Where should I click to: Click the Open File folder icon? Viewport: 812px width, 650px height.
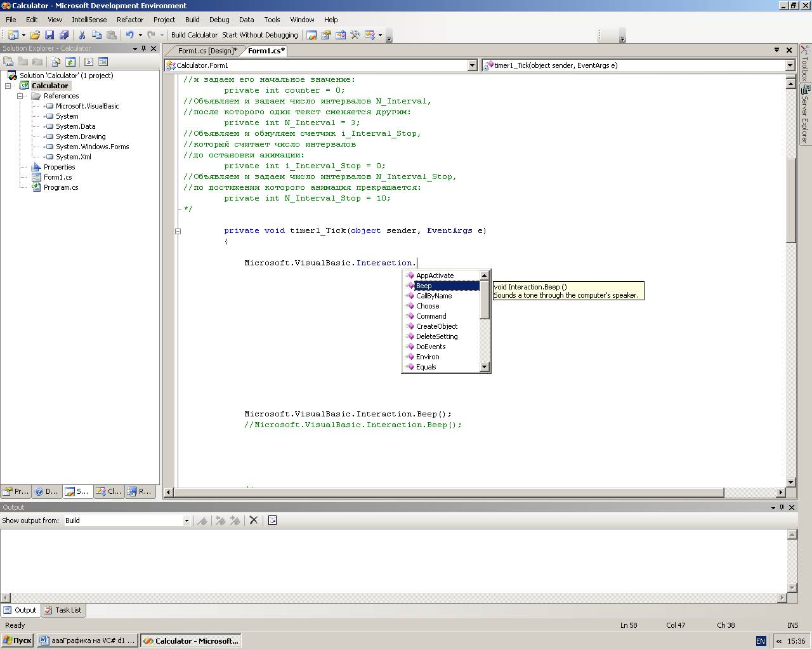click(35, 35)
